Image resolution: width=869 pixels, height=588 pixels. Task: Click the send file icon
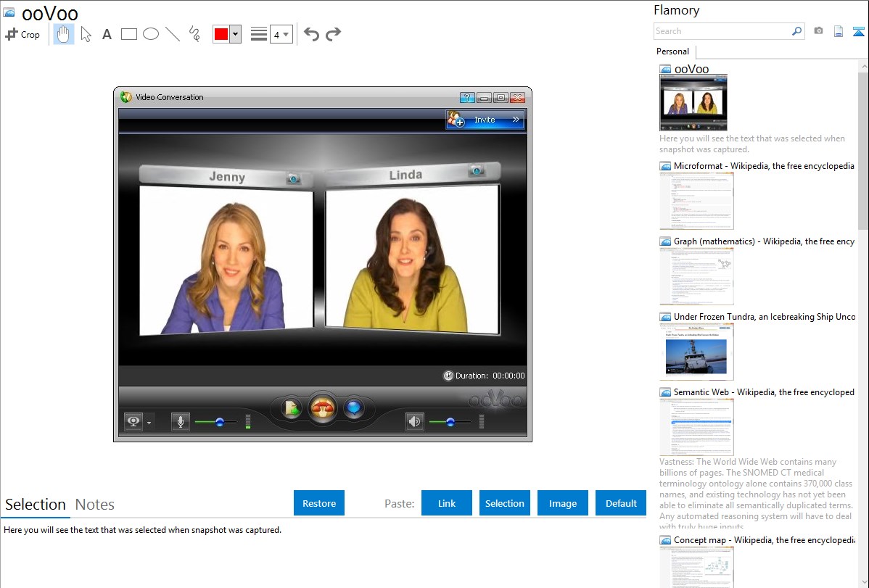(x=291, y=409)
